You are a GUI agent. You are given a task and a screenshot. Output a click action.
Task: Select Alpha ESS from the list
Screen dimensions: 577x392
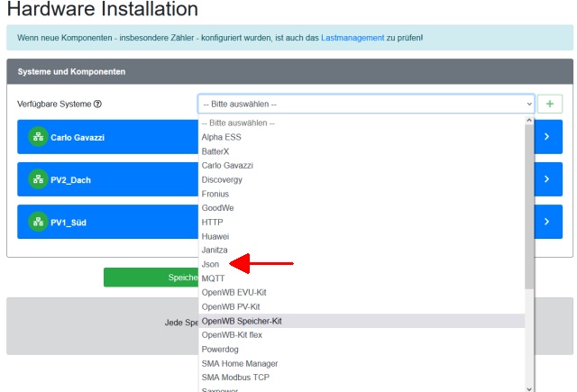[x=362, y=137]
